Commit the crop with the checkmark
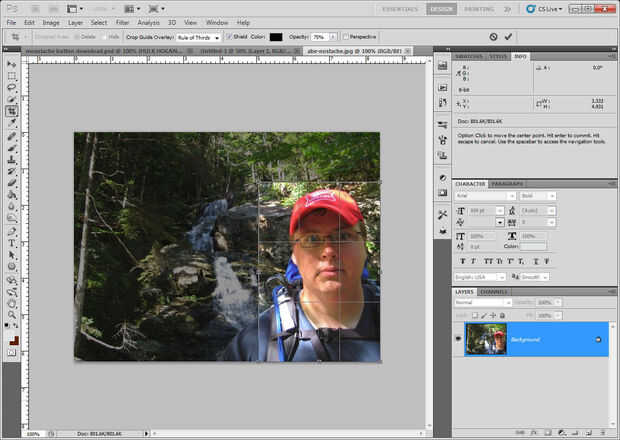The image size is (620, 440). [508, 37]
